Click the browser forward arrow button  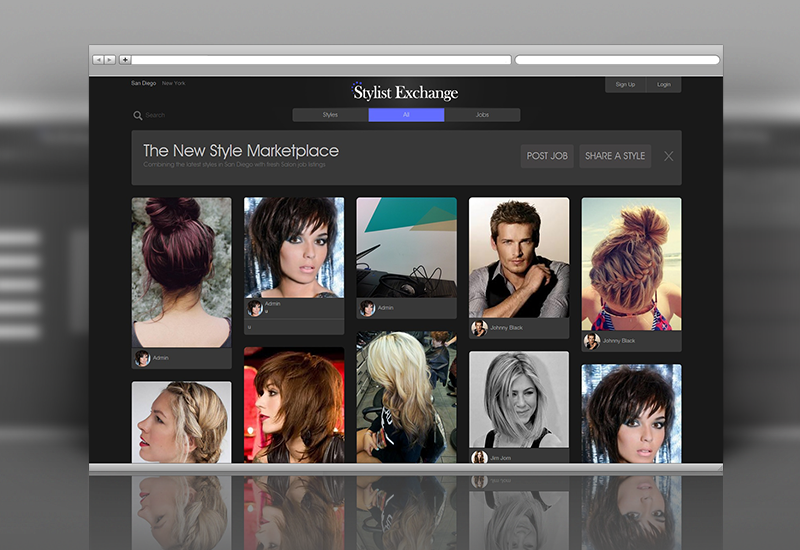click(110, 60)
